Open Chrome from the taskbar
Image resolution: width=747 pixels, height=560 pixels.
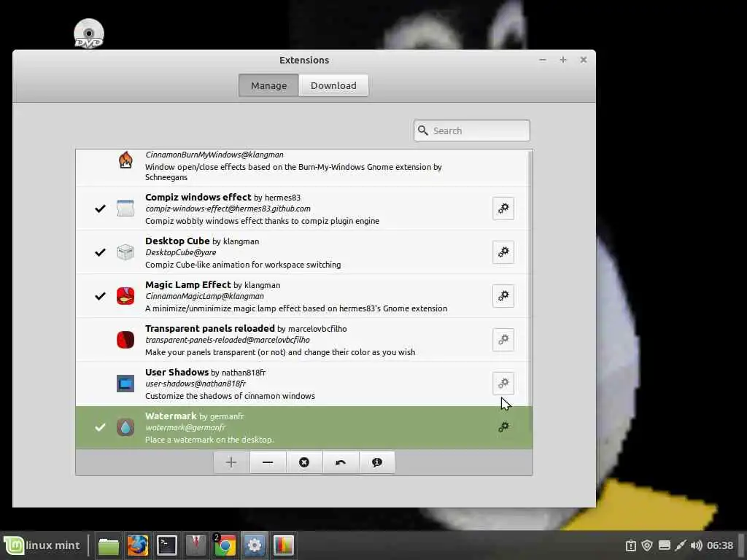pos(225,545)
